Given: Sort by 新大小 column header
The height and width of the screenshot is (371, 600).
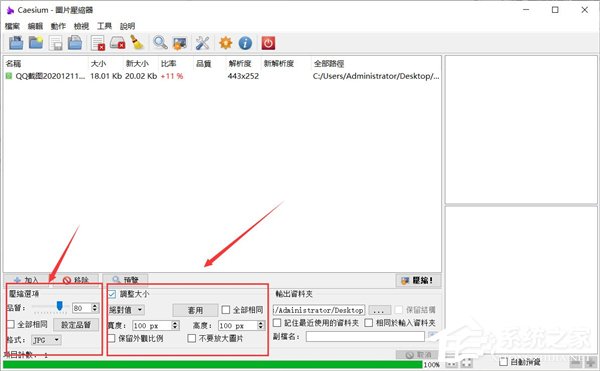Looking at the screenshot, I should 137,63.
